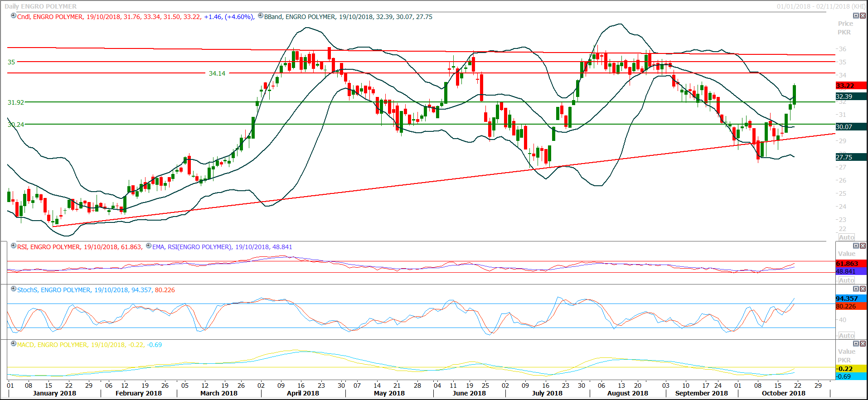Maximize the price chart panel
Screen dimensions: 868x400
pos(856,15)
